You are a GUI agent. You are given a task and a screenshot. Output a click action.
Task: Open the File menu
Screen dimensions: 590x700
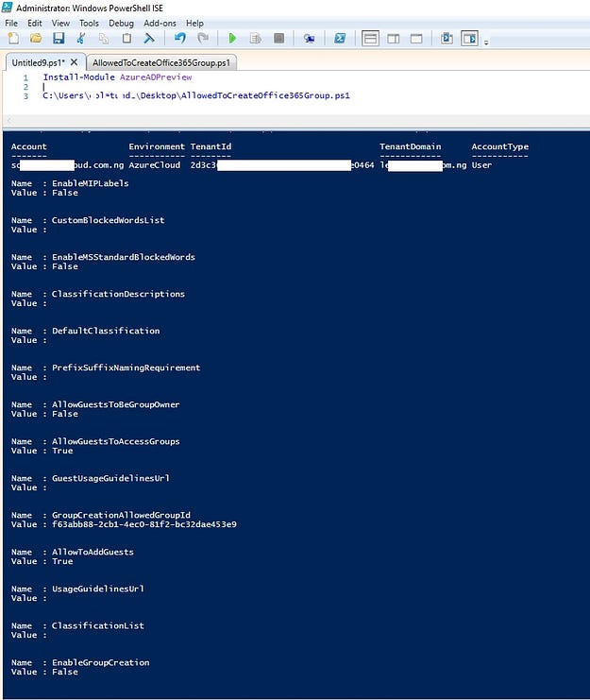pyautogui.click(x=11, y=24)
